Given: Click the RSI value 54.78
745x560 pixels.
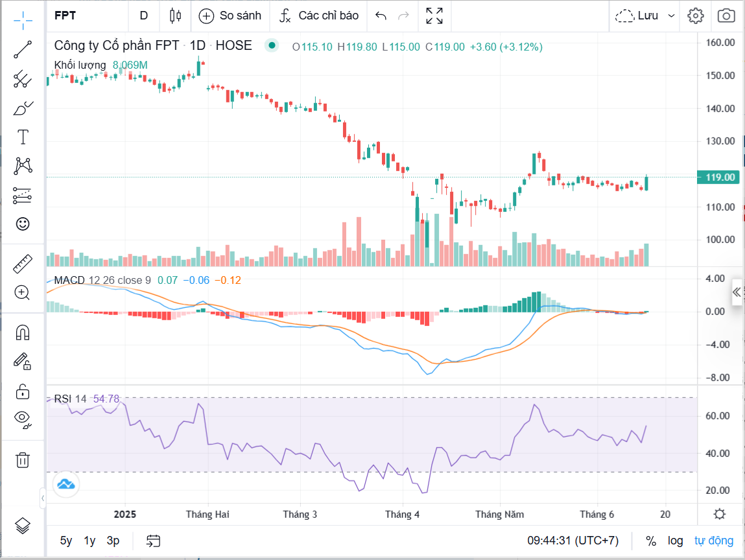Looking at the screenshot, I should [106, 399].
